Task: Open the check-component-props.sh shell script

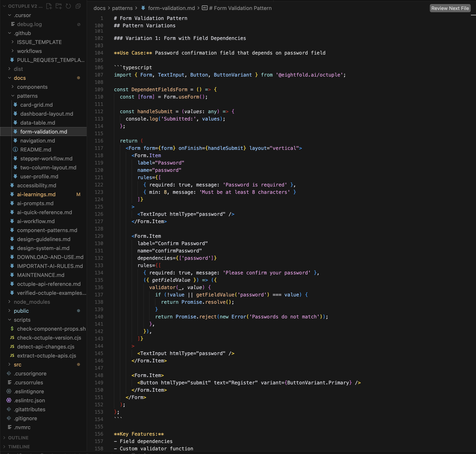Action: click(x=51, y=329)
